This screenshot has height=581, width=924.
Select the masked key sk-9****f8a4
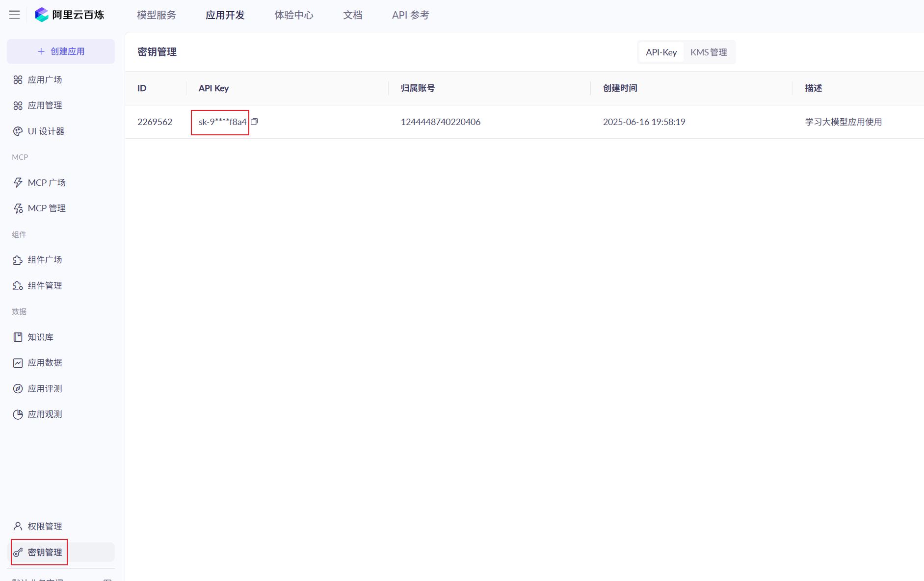[x=222, y=122]
